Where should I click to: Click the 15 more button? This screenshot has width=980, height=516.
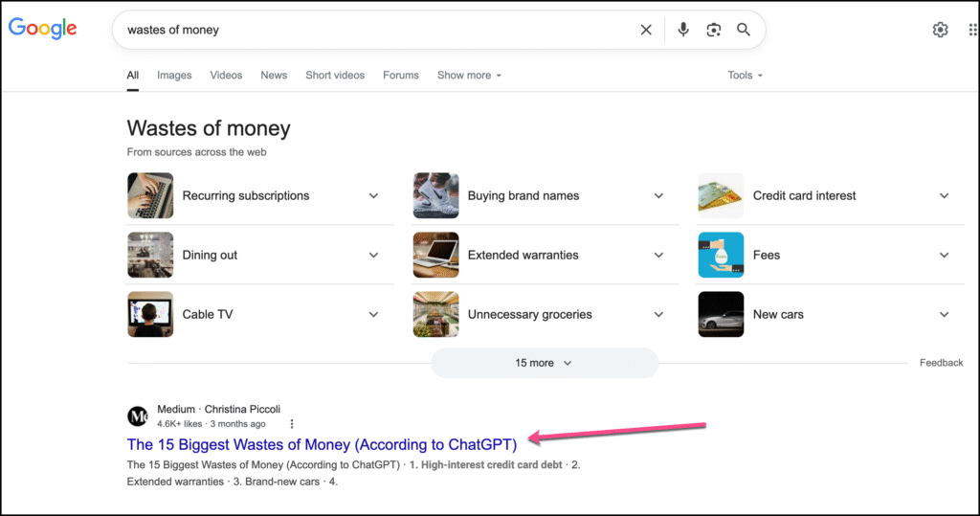[x=545, y=363]
